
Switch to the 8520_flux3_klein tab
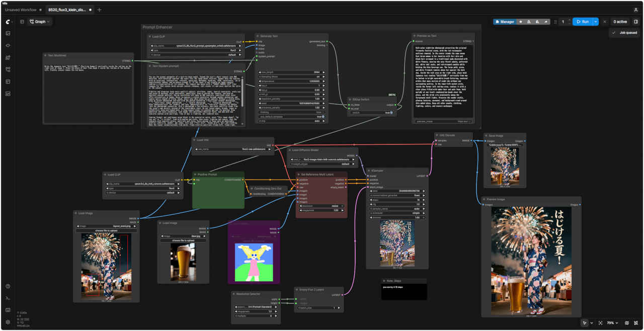tap(70, 10)
